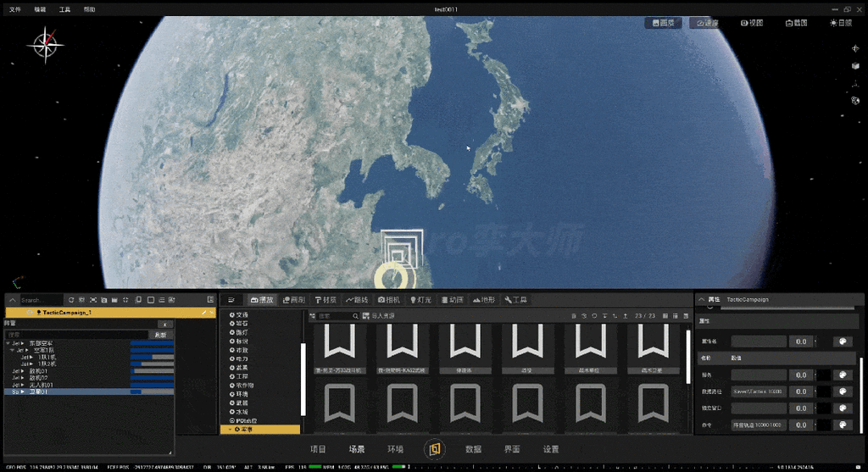Click palette icon on 服务 row
Viewport: 868px width, 472px height.
pyautogui.click(x=843, y=375)
